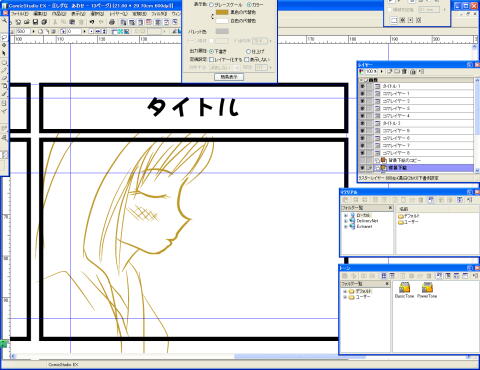The width and height of the screenshot is (480, 370).
Task: Open the BasicTone folder icon
Action: click(404, 287)
